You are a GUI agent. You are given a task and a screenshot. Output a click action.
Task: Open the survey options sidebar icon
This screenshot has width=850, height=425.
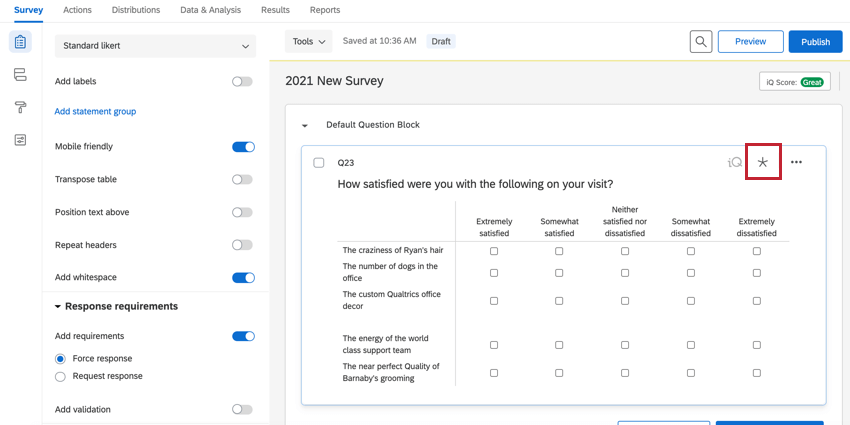point(20,140)
